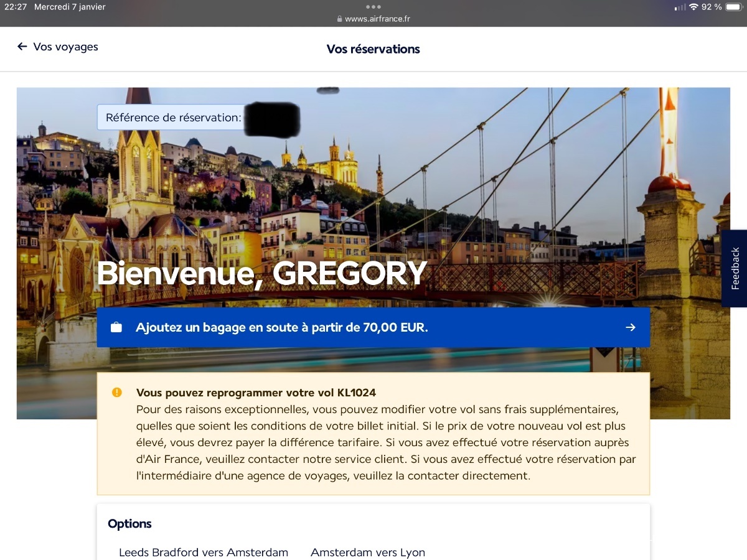The height and width of the screenshot is (560, 747).
Task: Click the orange warning icon in the notice
Action: click(116, 393)
